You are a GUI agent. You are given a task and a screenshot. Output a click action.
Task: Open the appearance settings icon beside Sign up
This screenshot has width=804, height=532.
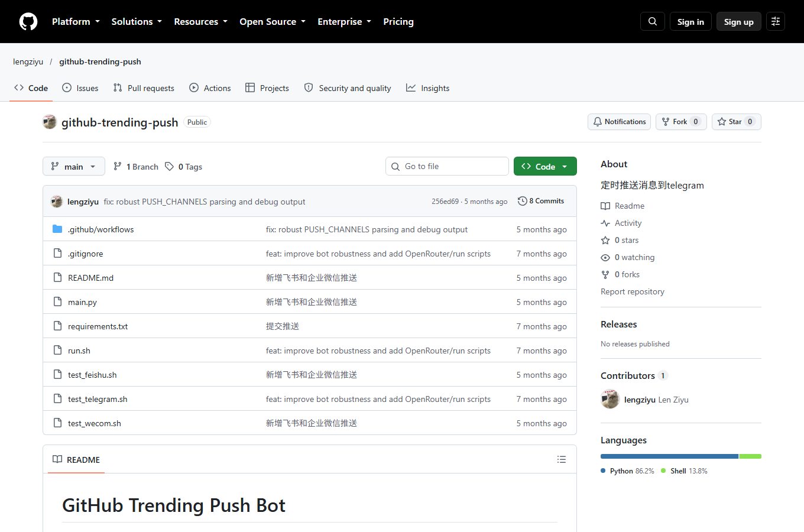(776, 21)
